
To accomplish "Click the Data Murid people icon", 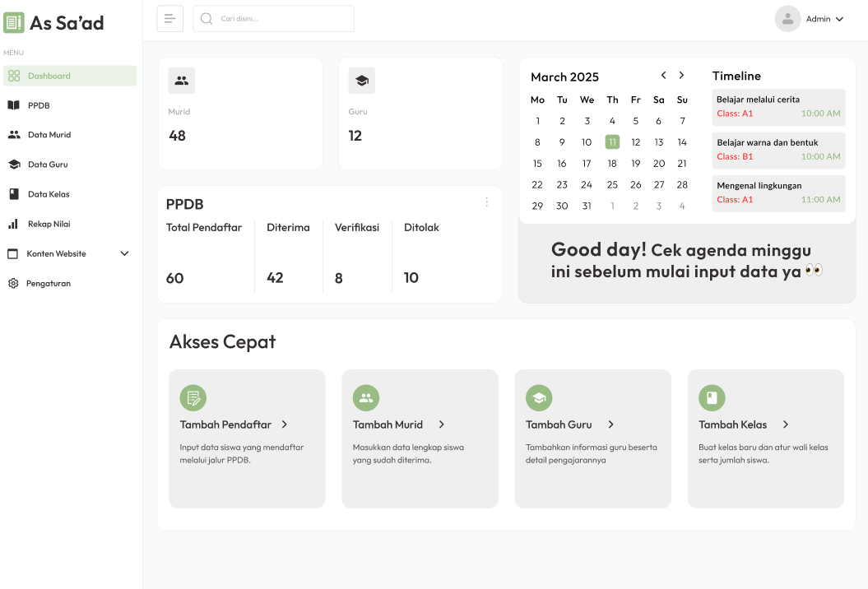I will (14, 135).
